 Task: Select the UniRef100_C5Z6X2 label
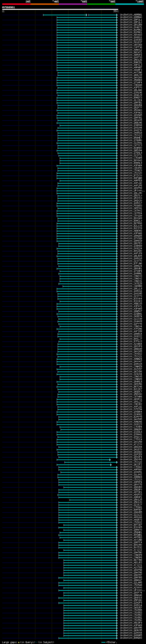coord(131,522)
